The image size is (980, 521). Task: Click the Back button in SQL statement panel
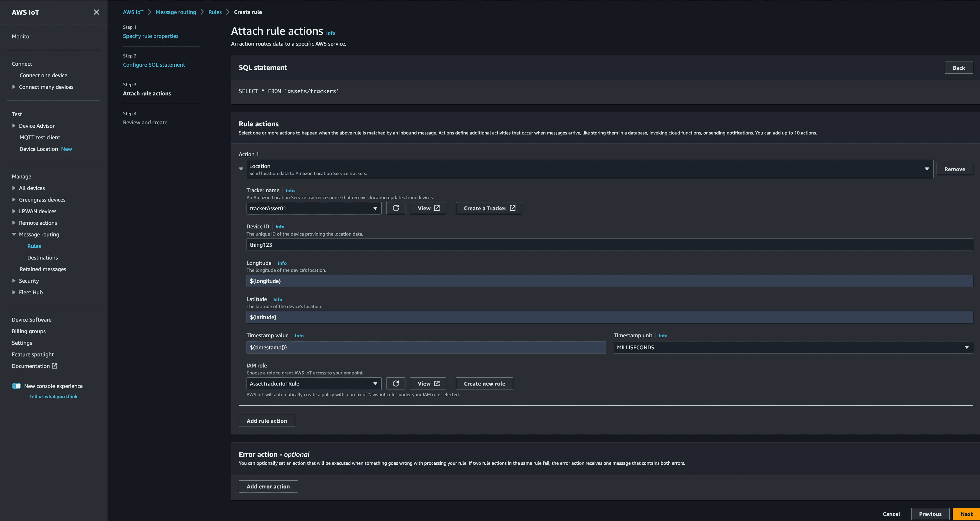tap(959, 68)
